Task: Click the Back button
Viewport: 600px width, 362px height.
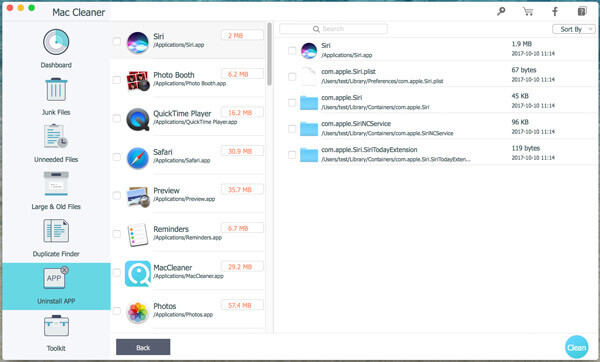Action: point(143,347)
